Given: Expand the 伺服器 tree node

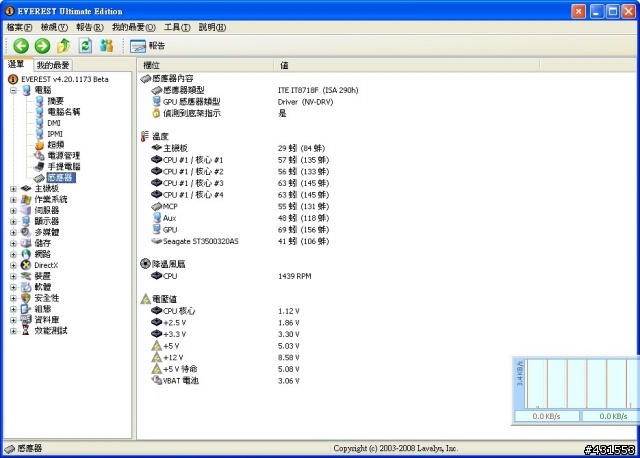Looking at the screenshot, I should [13, 211].
